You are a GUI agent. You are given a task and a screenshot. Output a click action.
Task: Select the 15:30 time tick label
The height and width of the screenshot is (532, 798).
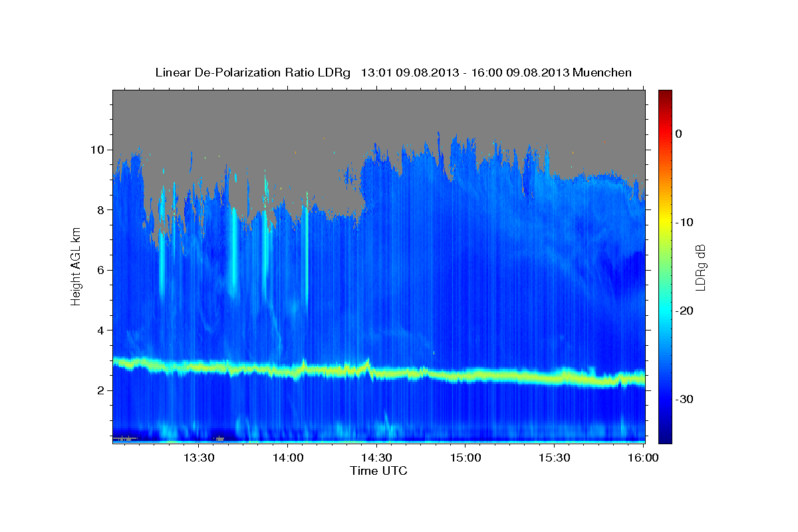[555, 458]
